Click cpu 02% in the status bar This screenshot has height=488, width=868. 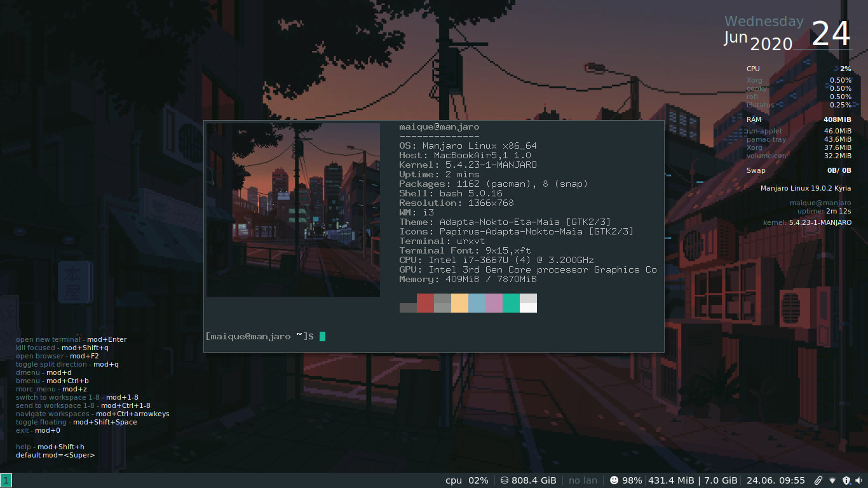coord(467,480)
